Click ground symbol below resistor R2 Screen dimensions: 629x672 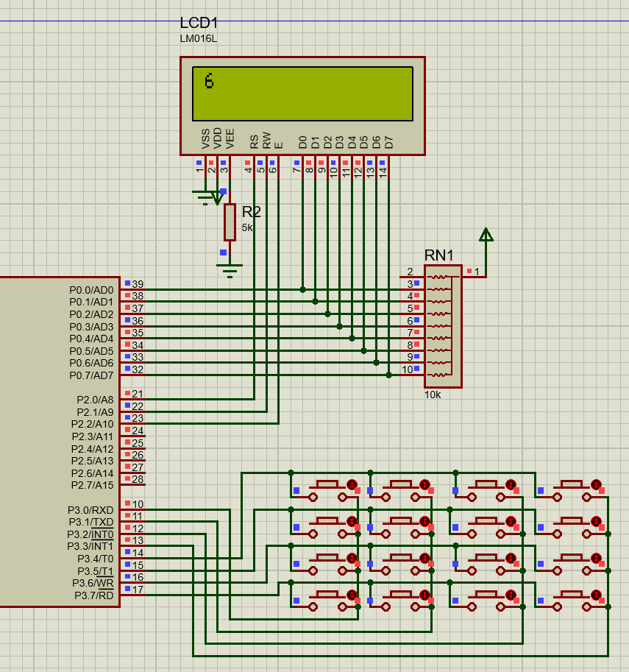coord(230,271)
